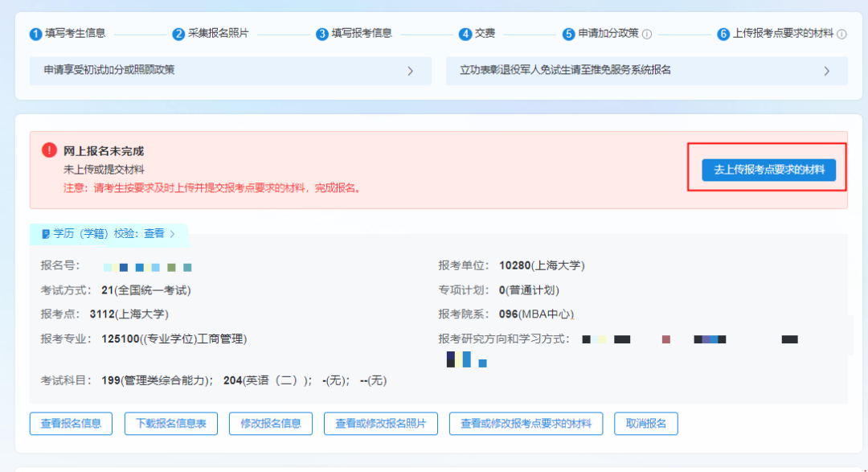868x472 pixels.
Task: Click 未上传或提交材料 status text
Action: coord(104,170)
